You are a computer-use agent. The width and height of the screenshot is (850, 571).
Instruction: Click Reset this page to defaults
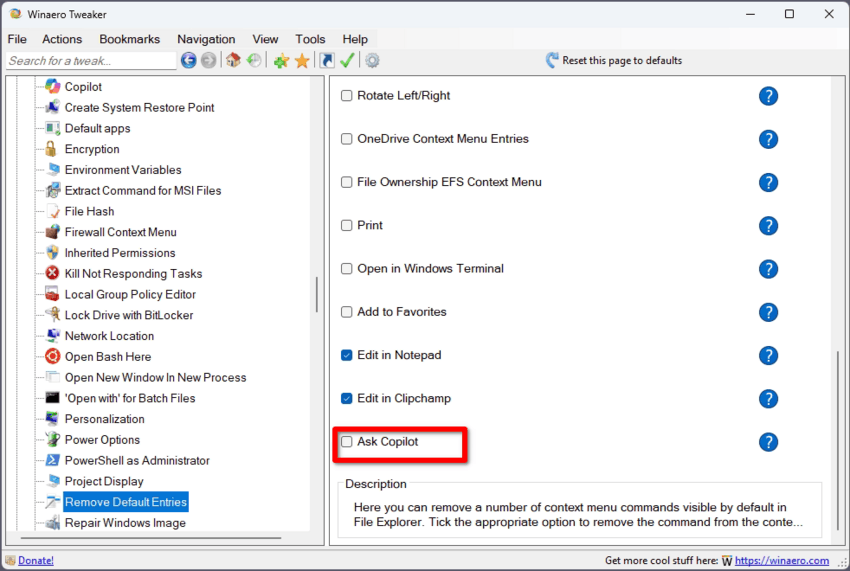[614, 60]
